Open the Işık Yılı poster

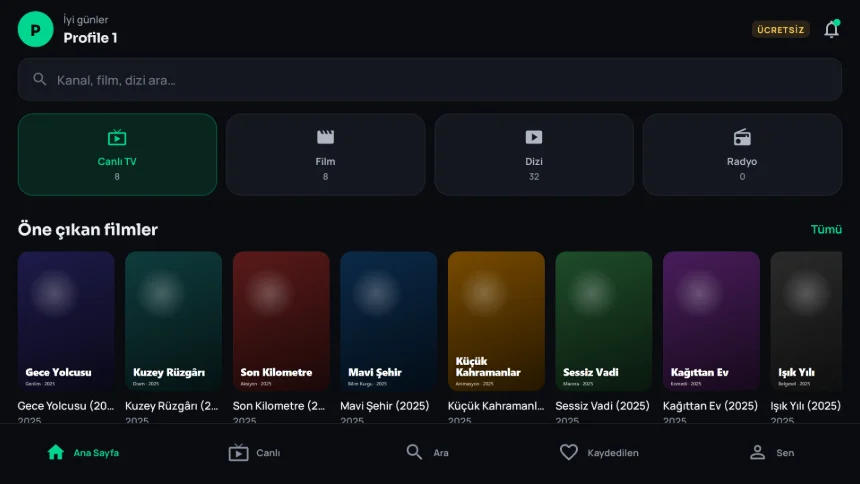(x=806, y=321)
